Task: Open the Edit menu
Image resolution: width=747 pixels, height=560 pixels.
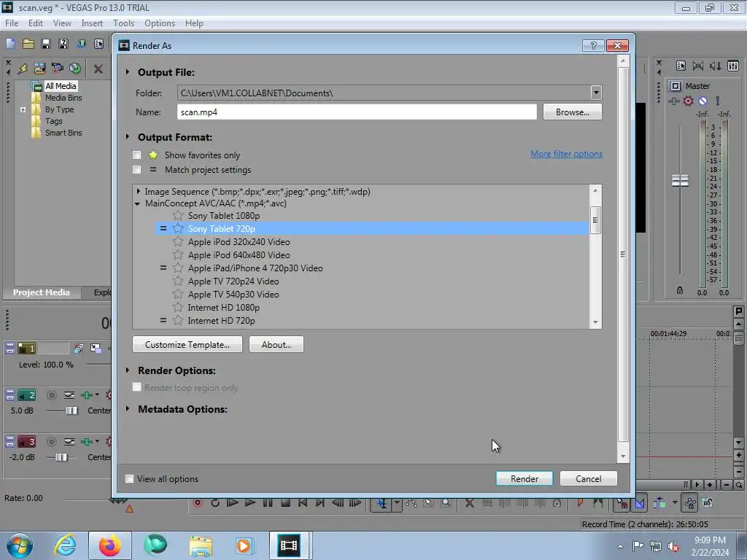Action: coord(36,23)
